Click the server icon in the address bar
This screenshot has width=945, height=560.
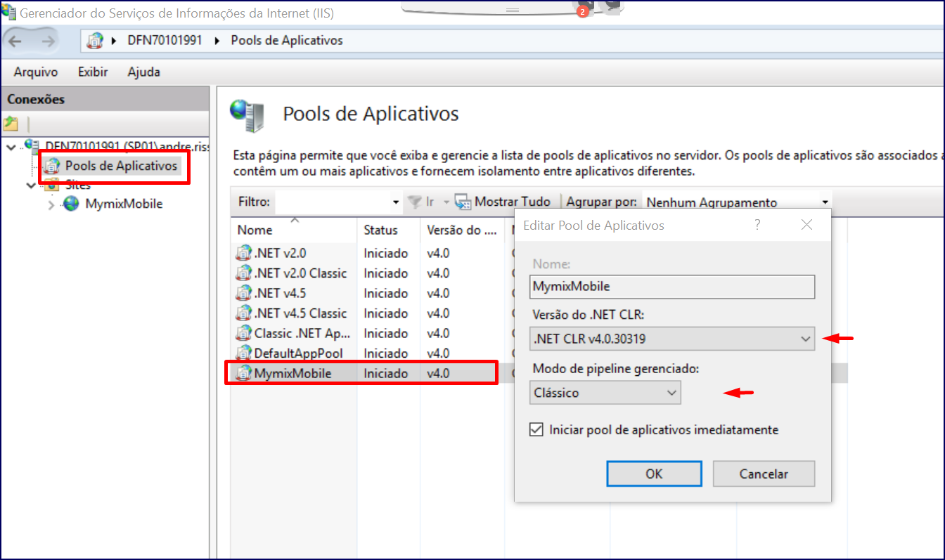(95, 41)
